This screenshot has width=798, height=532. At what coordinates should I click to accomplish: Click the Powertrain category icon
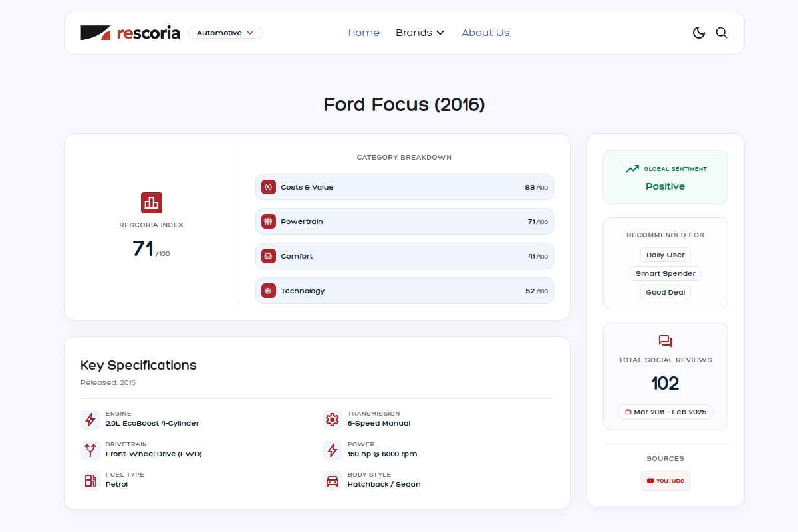pyautogui.click(x=269, y=221)
